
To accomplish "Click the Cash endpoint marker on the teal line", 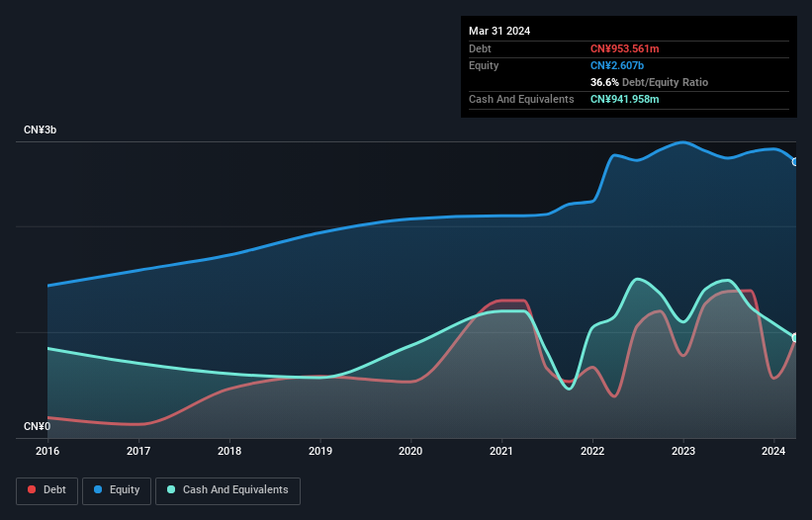I will 795,338.
